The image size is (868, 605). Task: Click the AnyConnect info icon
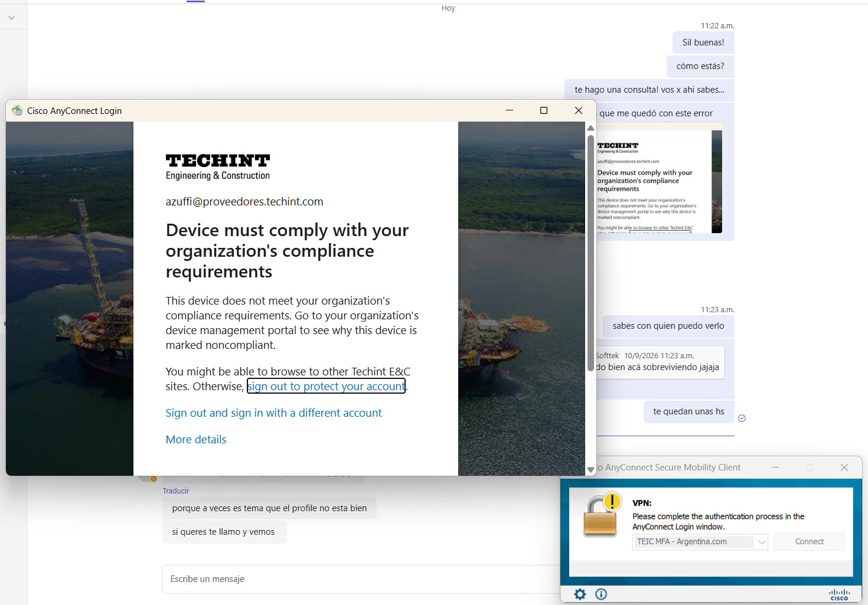[601, 594]
